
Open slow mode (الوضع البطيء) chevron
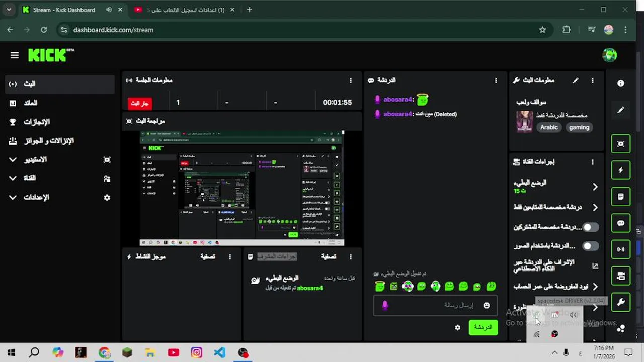tap(595, 187)
